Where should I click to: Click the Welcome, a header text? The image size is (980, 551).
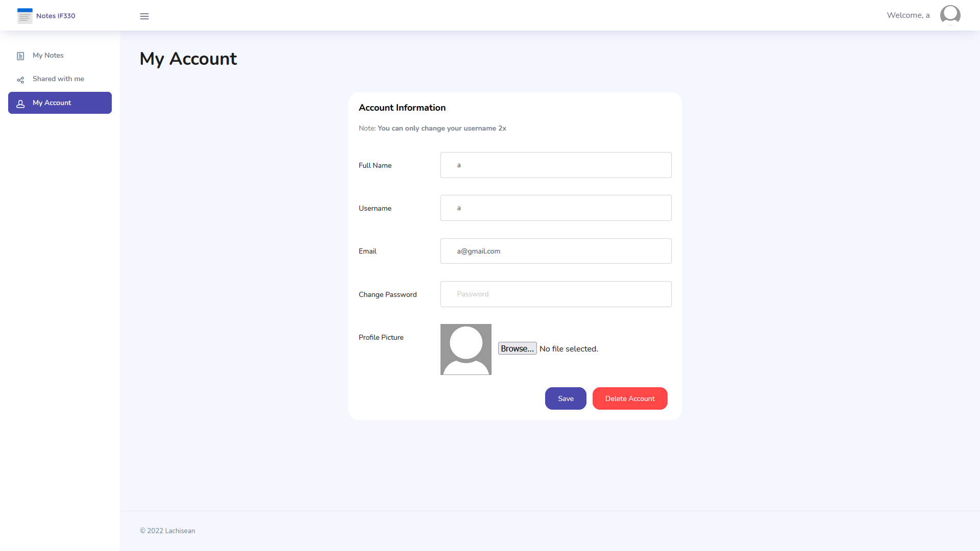908,15
